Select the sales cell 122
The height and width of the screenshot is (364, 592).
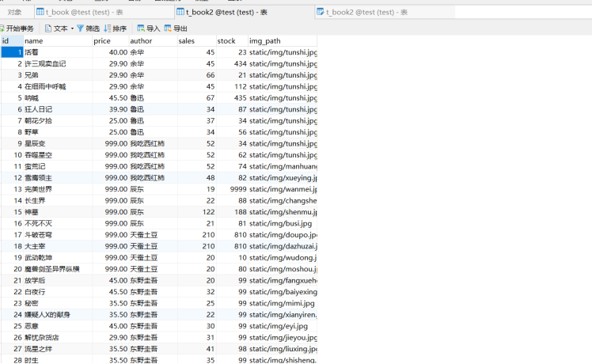click(x=197, y=212)
